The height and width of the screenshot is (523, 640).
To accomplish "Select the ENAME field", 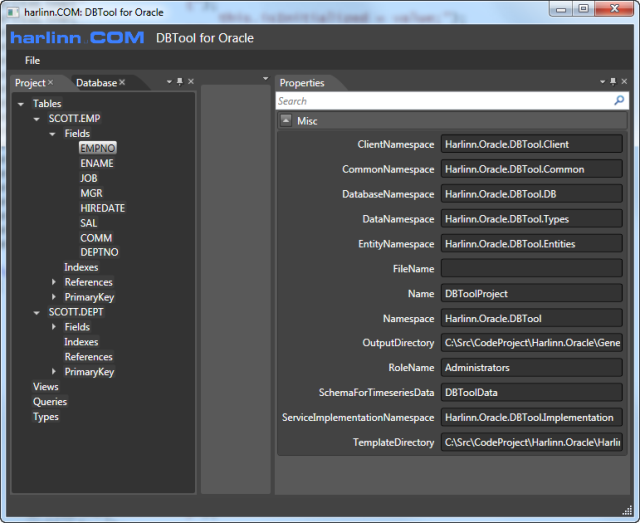I will pyautogui.click(x=97, y=163).
